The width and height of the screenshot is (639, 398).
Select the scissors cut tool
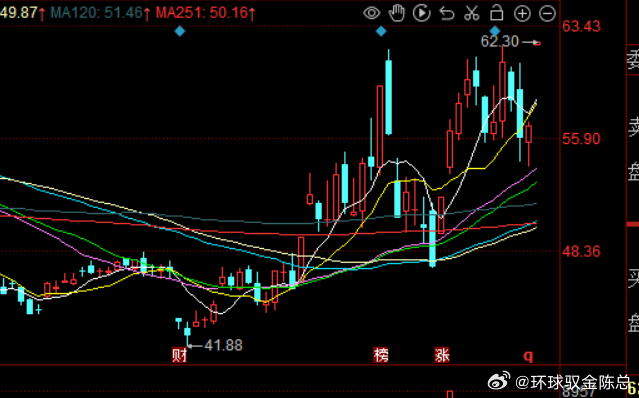472,13
